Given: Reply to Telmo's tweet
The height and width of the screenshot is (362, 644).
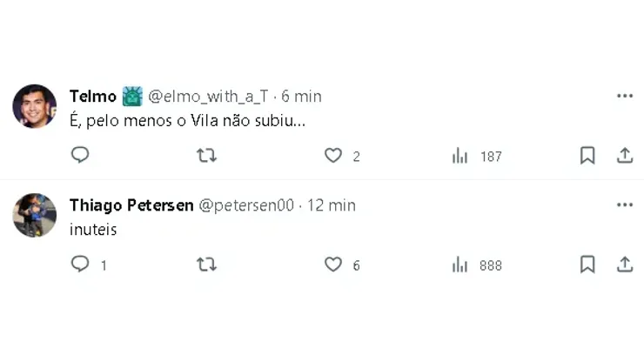Looking at the screenshot, I should click(x=80, y=156).
